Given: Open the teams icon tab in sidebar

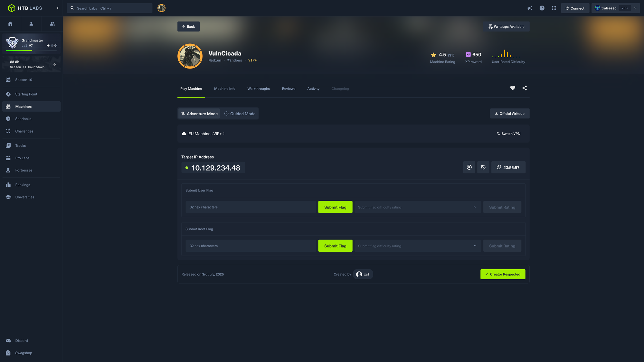Looking at the screenshot, I should coord(52,24).
